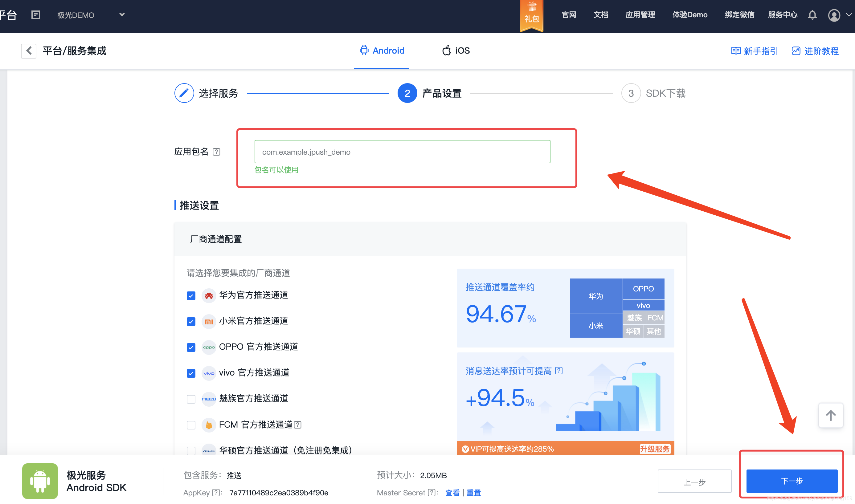Enable 魅族官方推送通道 checkbox
The height and width of the screenshot is (504, 855).
pos(191,399)
